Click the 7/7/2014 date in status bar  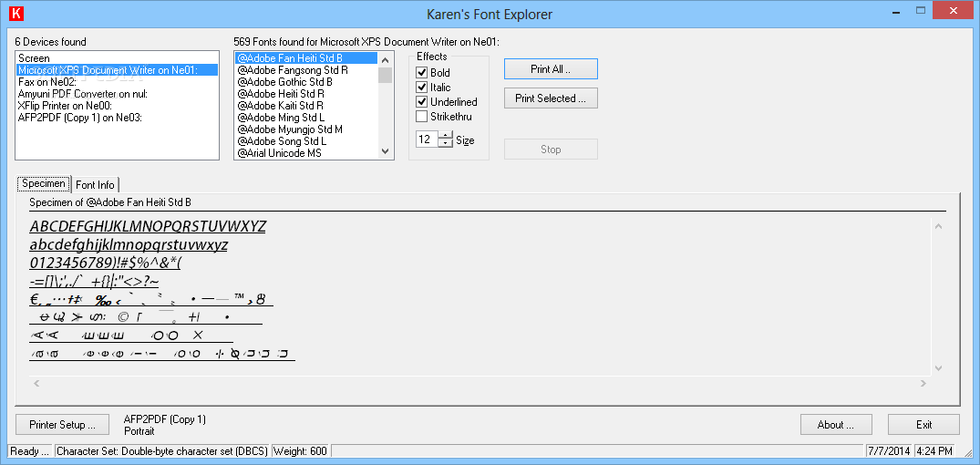click(x=889, y=451)
